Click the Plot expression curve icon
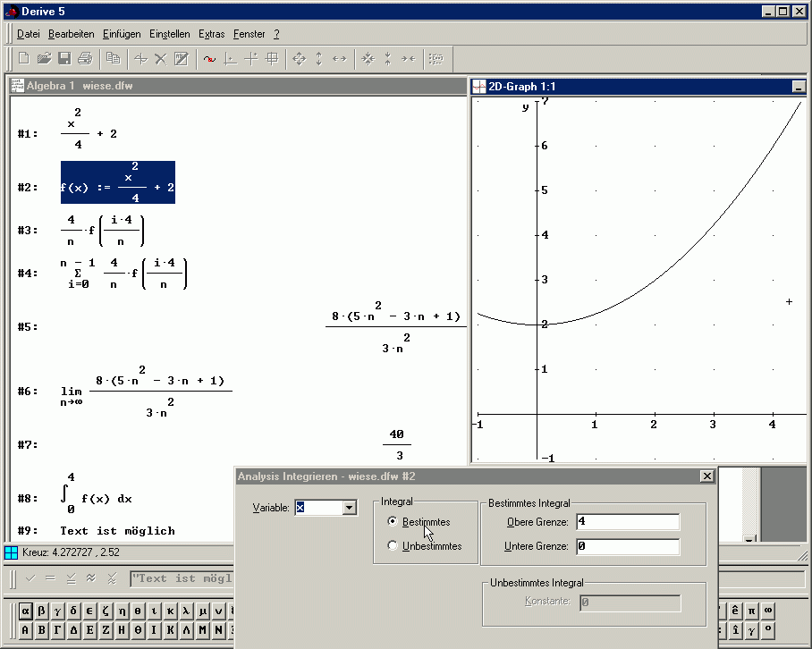This screenshot has width=812, height=649. [209, 59]
